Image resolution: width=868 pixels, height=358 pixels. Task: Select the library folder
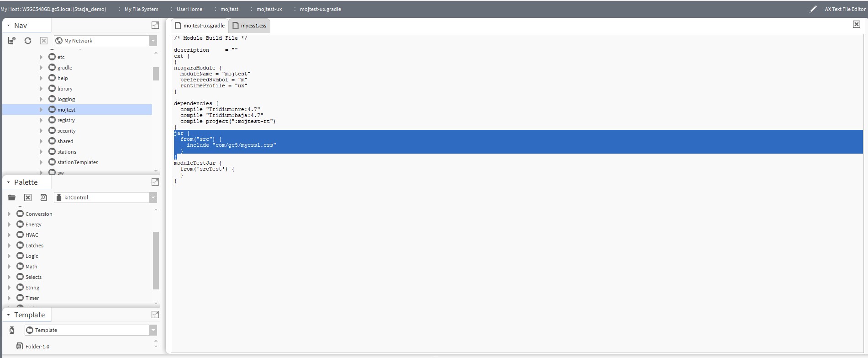point(65,89)
